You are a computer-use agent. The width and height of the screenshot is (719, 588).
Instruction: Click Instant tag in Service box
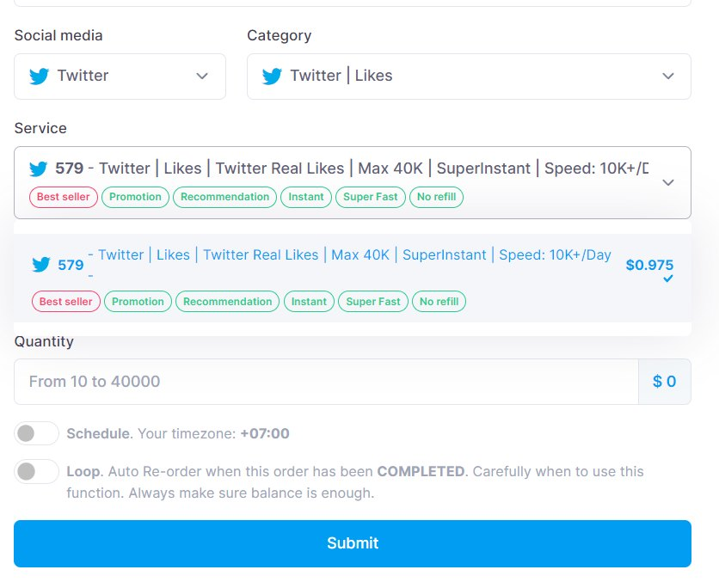[x=306, y=197]
